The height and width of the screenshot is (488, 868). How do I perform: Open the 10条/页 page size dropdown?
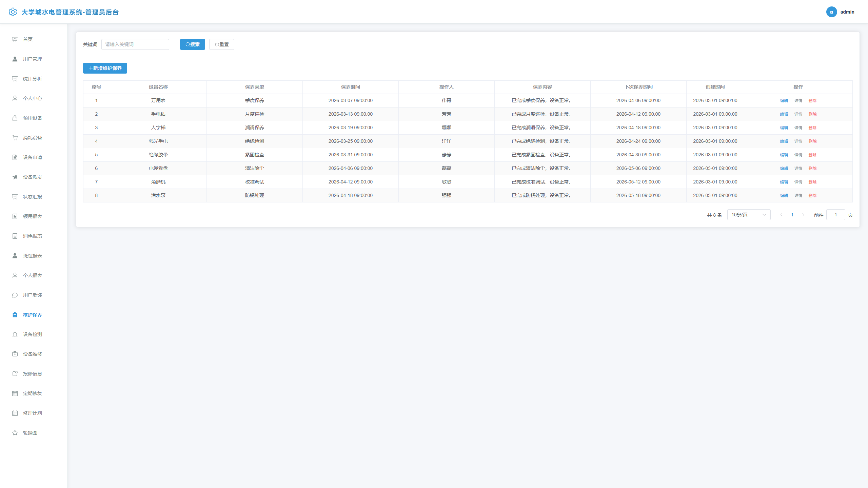749,215
